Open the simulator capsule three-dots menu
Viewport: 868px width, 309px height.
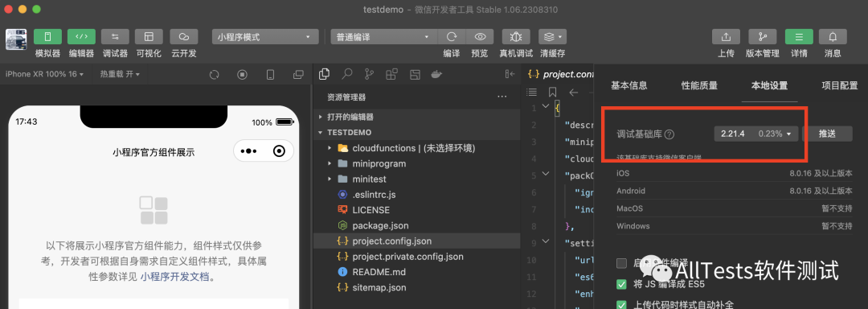(248, 150)
